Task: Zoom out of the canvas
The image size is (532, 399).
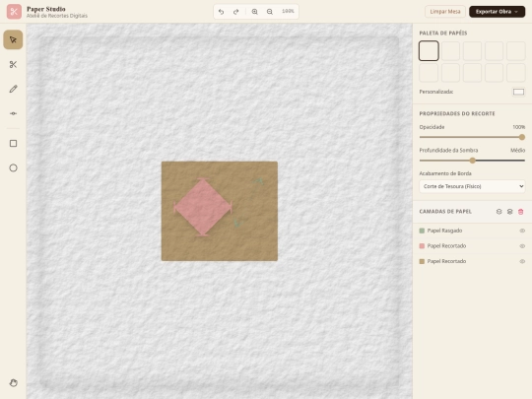Action: coord(270,12)
